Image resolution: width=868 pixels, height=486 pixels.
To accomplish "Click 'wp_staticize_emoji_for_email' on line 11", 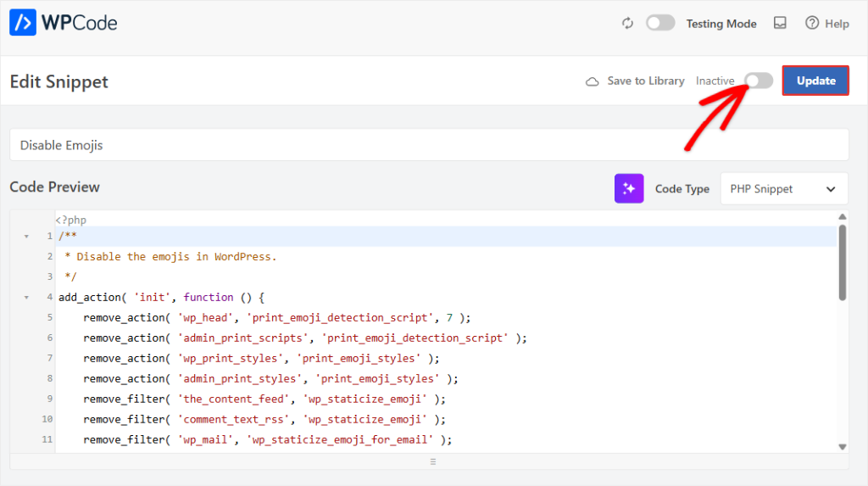I will pos(340,439).
